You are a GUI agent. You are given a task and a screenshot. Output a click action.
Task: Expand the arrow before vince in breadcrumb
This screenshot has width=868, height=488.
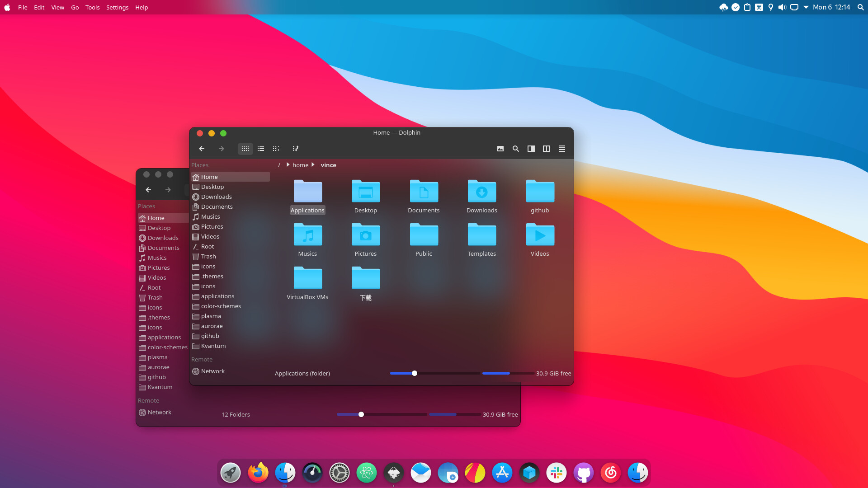[313, 165]
